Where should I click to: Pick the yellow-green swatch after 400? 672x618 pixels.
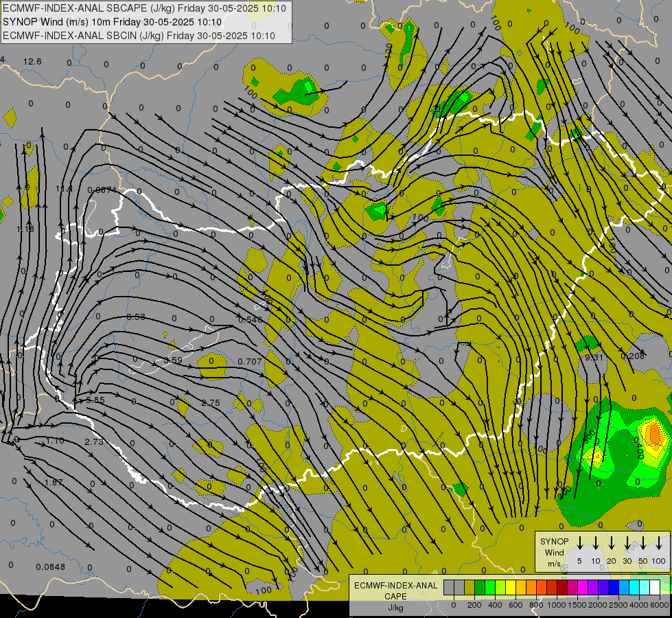coord(500,588)
